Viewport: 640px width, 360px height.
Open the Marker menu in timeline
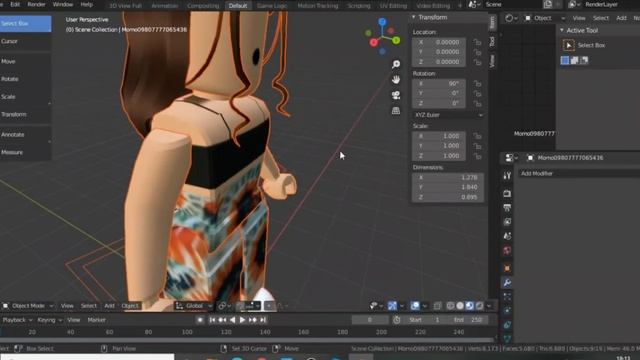point(96,320)
